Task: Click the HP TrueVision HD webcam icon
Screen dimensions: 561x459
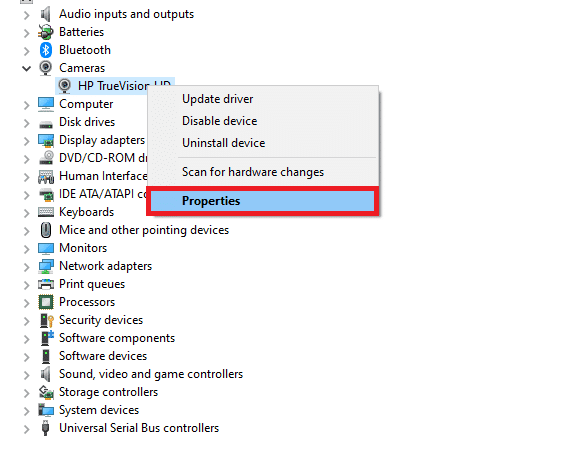Action: coord(65,86)
